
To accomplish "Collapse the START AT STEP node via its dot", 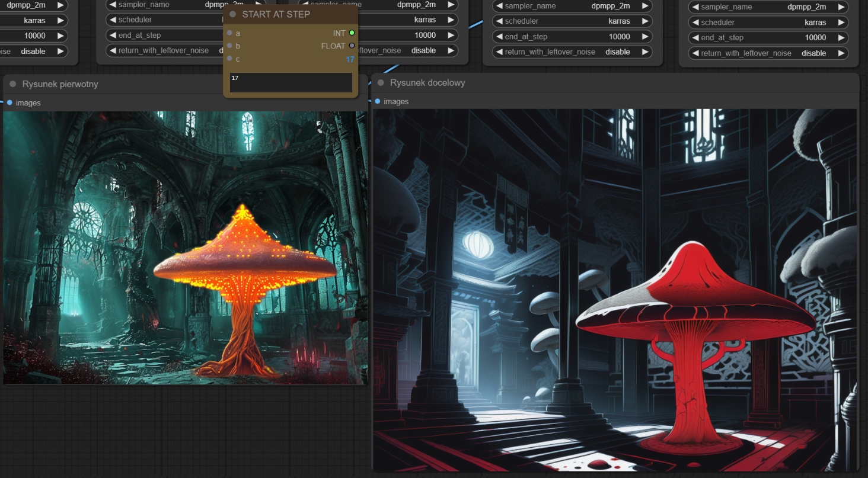I will (233, 14).
